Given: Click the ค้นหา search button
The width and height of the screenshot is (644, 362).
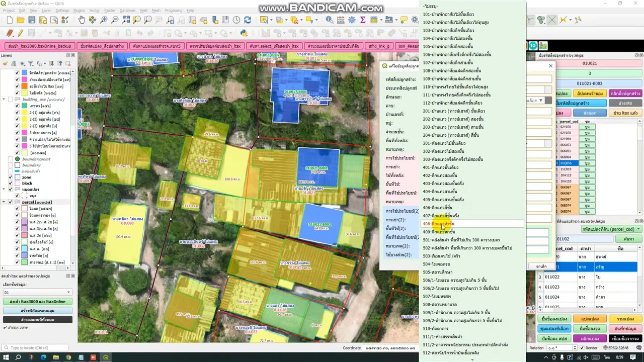Looking at the screenshot, I should pos(629,239).
